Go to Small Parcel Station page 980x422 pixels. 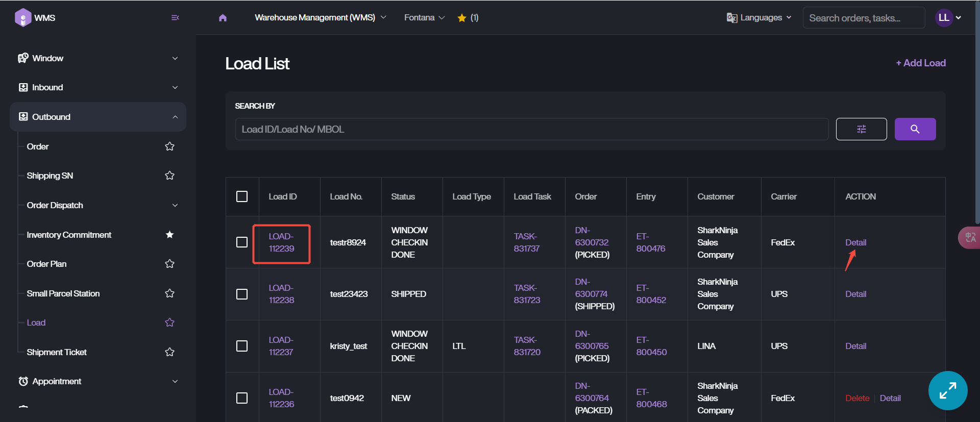pos(63,293)
